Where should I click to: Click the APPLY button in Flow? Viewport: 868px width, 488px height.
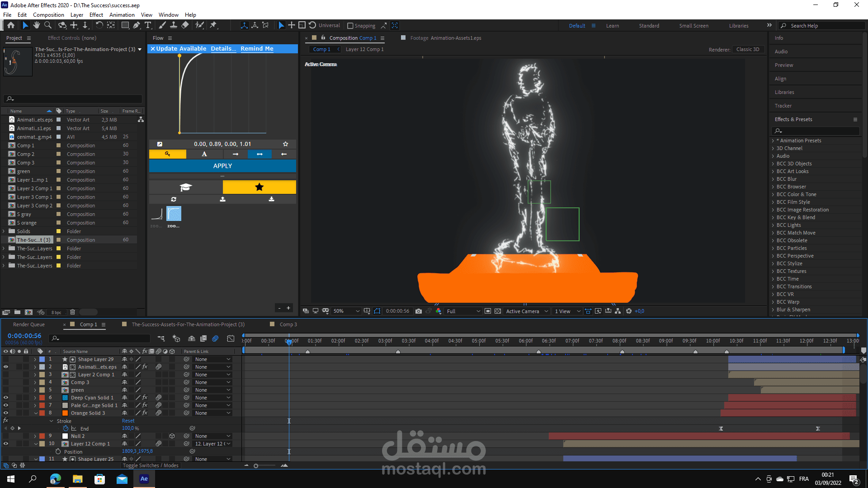[222, 166]
